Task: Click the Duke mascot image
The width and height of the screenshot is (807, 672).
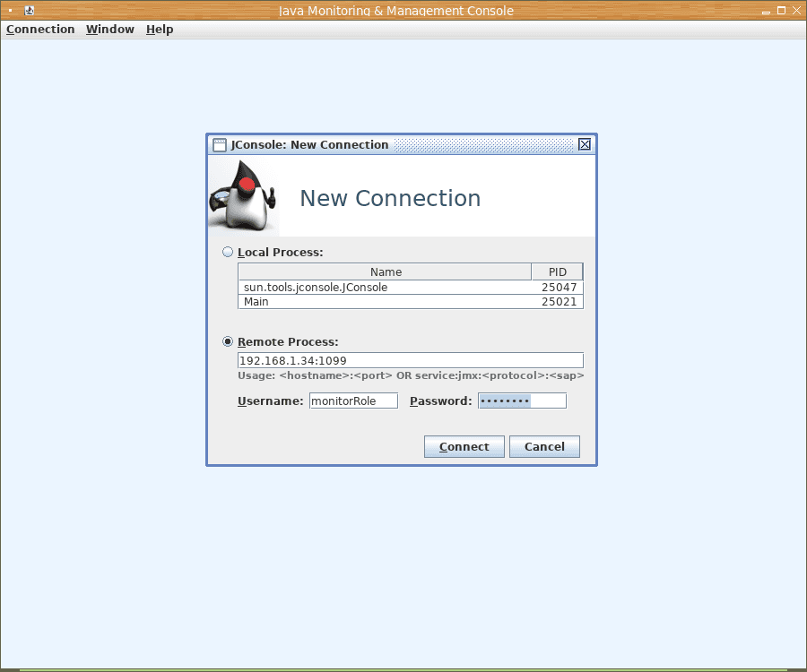Action: tap(243, 196)
